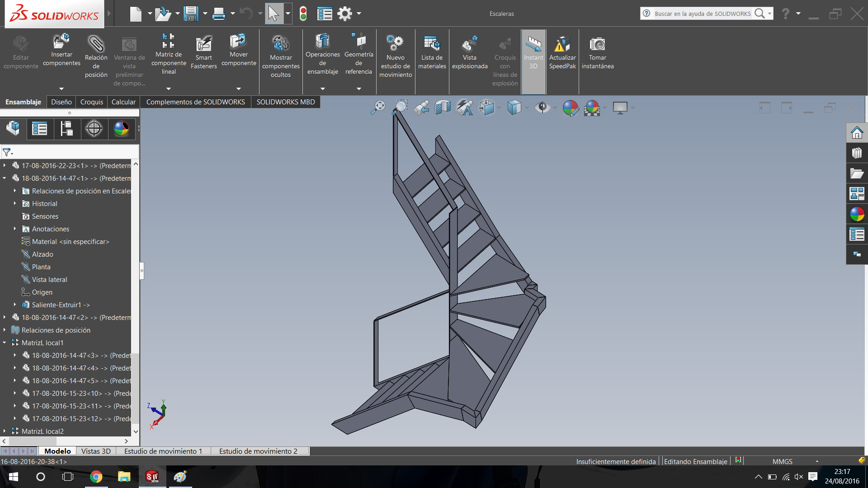Click the section view icon
The height and width of the screenshot is (488, 868).
[443, 108]
